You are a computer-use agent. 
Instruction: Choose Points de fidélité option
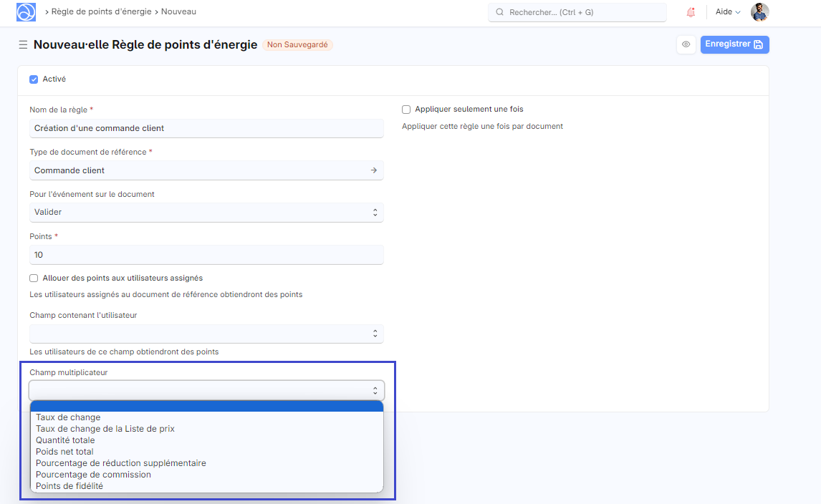(x=69, y=486)
